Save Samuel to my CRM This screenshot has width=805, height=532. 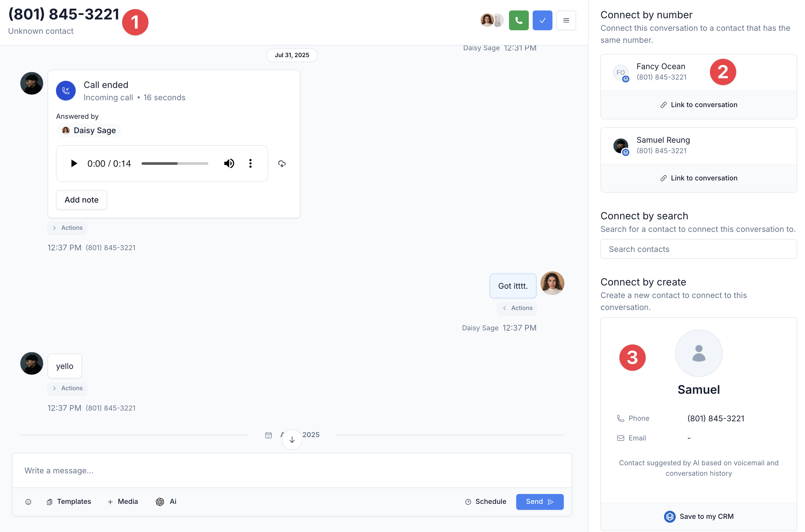[698, 516]
